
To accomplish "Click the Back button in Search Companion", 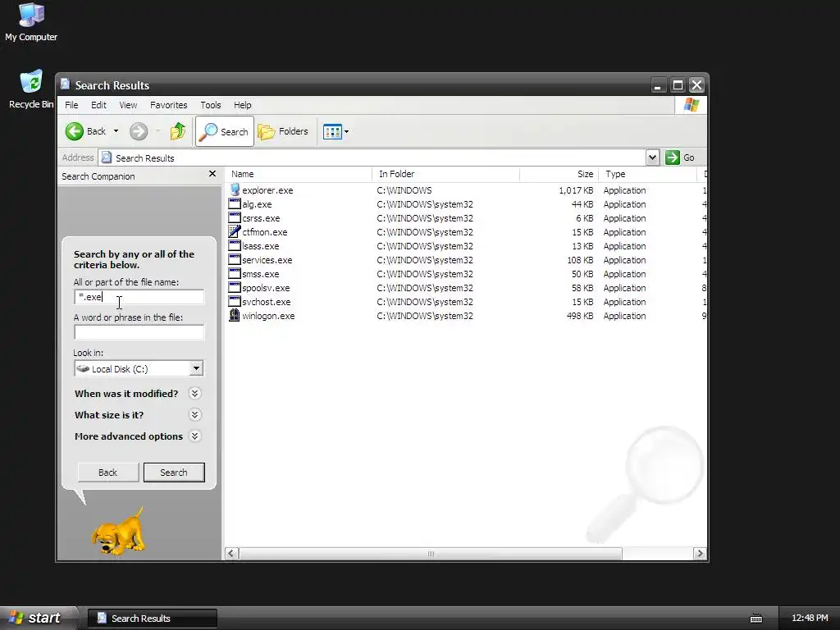I will pyautogui.click(x=107, y=472).
